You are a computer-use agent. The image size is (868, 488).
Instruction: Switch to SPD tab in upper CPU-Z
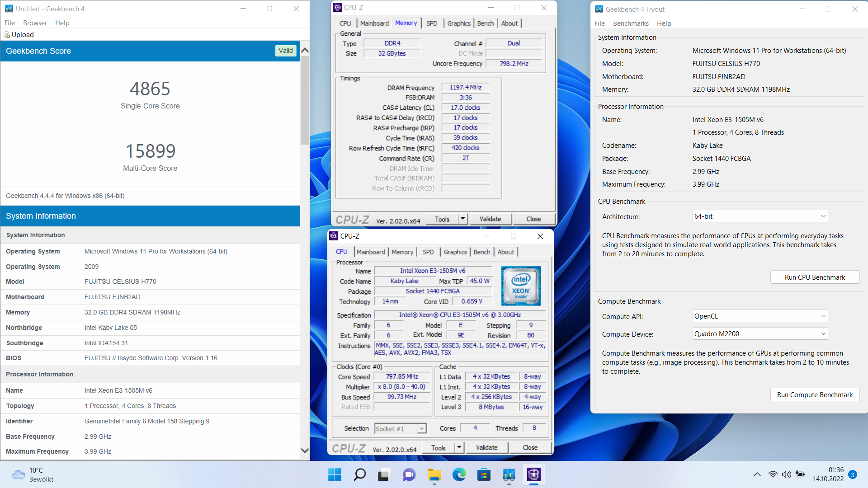pyautogui.click(x=432, y=23)
